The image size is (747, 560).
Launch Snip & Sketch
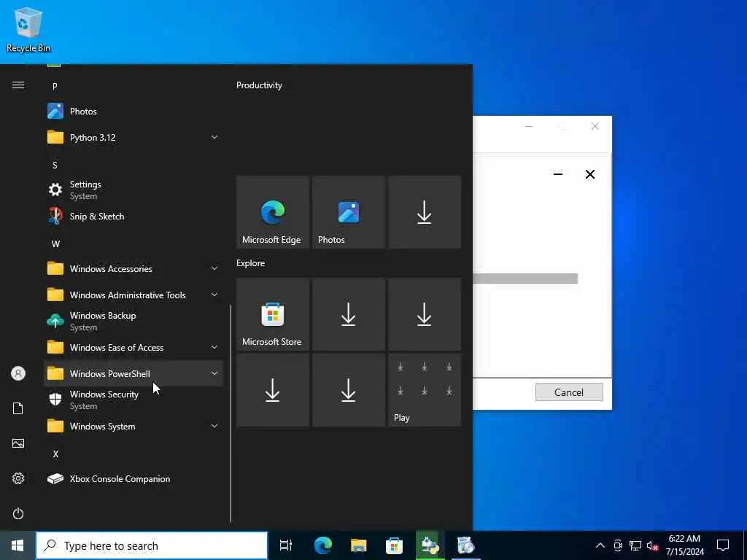133,216
